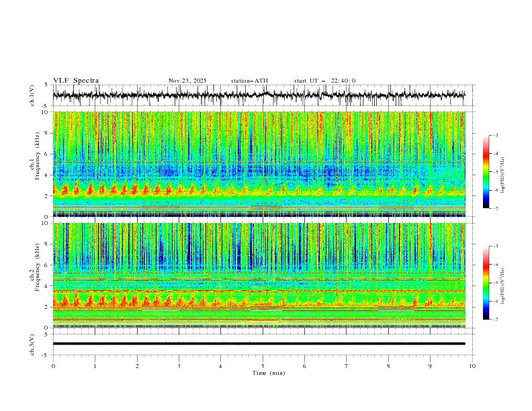Click time axis tick label '10'
The image size is (532, 411).
point(472,366)
